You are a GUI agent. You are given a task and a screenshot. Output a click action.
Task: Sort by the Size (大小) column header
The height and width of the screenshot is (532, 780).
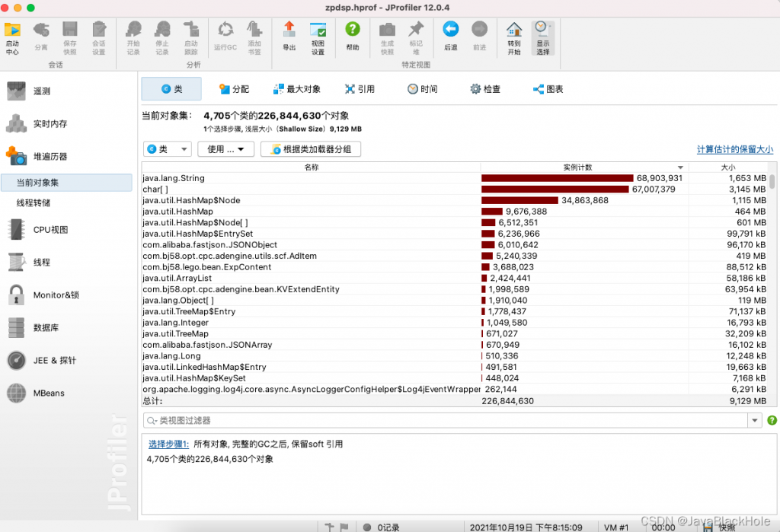(728, 167)
